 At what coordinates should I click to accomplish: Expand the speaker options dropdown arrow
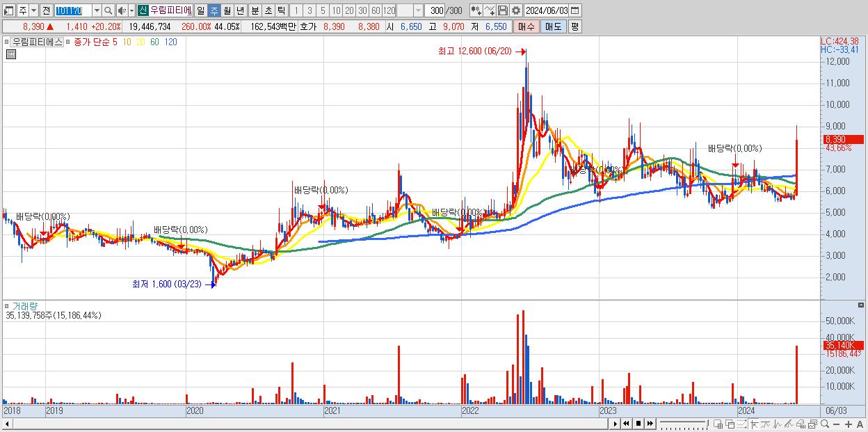click(131, 10)
